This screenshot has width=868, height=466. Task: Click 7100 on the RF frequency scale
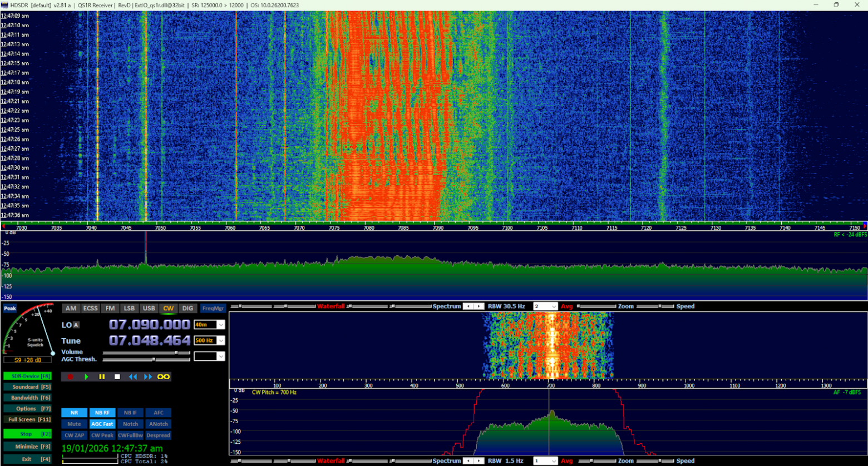507,228
